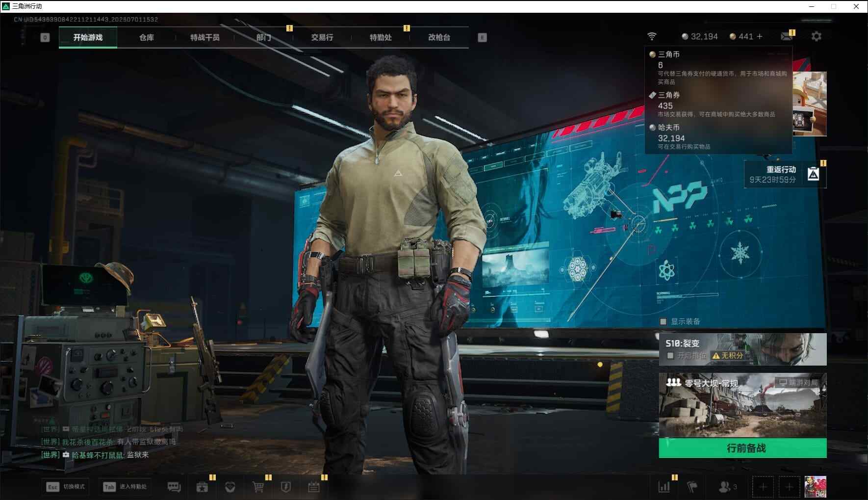Switch to the 改枪台 tab
The width and height of the screenshot is (868, 500).
coord(439,37)
